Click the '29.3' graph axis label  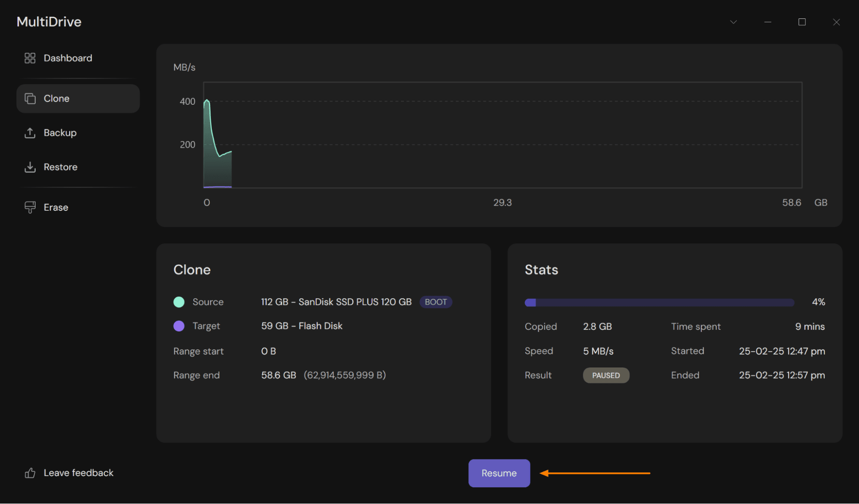coord(502,203)
